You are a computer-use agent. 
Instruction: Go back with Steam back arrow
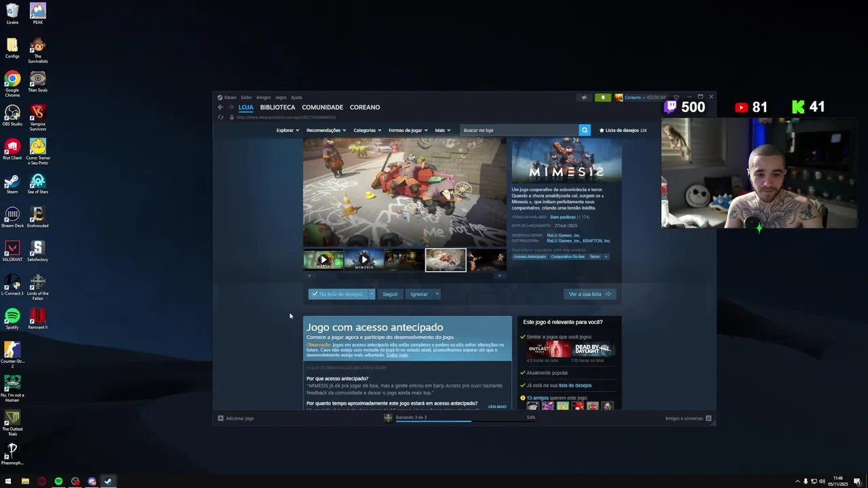(220, 107)
